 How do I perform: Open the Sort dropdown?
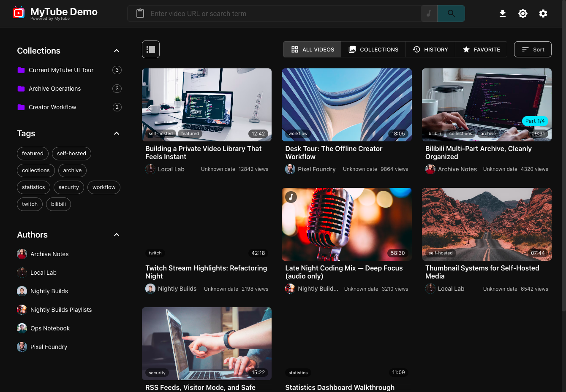point(533,49)
